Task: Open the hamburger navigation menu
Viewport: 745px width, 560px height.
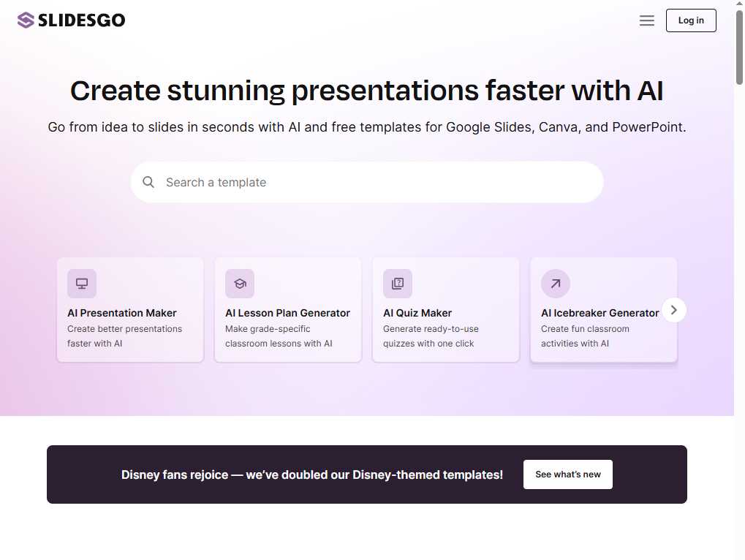Action: pos(646,20)
